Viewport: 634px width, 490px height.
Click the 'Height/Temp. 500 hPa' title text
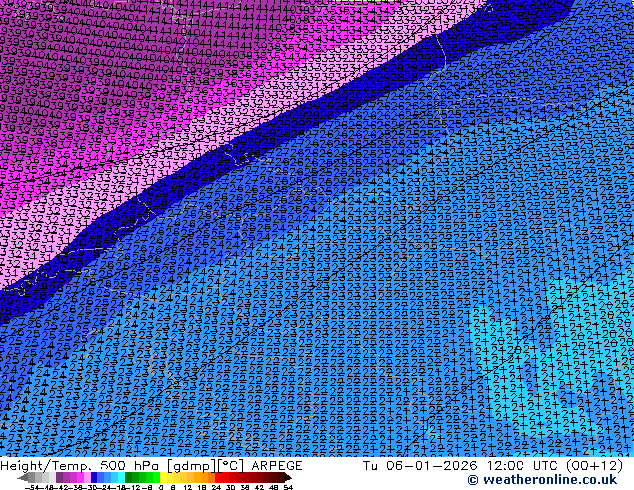pyautogui.click(x=79, y=466)
